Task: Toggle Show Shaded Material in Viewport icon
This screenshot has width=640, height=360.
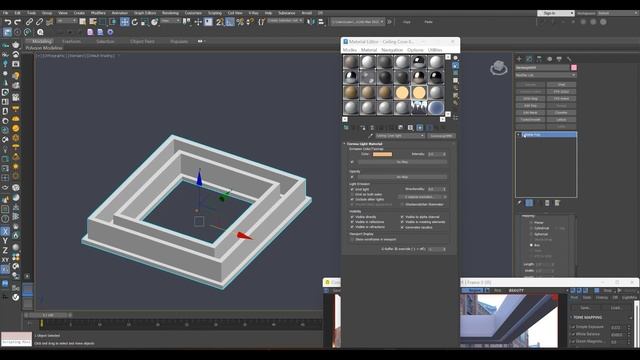Action: (x=420, y=128)
